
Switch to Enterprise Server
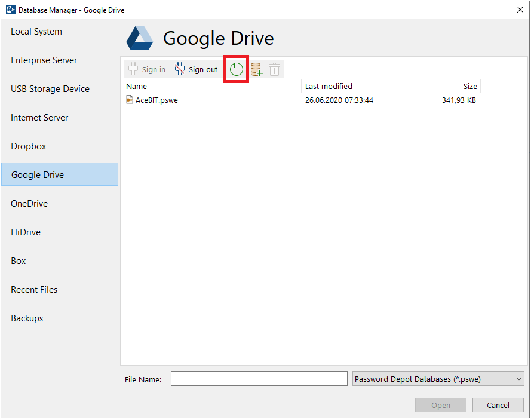click(60, 60)
